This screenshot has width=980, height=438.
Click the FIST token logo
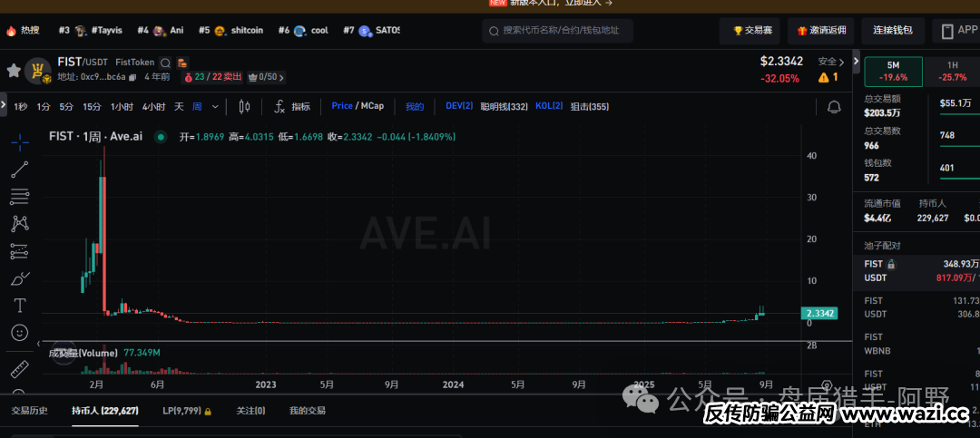pyautogui.click(x=37, y=71)
